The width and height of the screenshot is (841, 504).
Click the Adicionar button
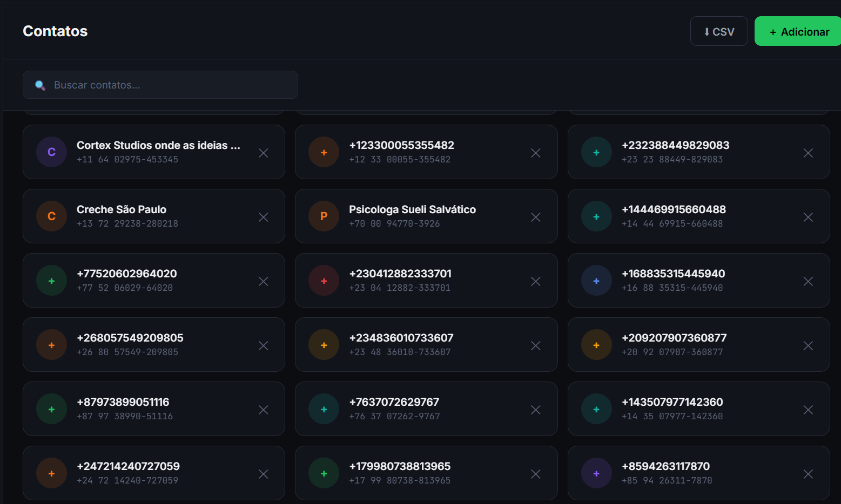[x=798, y=31]
